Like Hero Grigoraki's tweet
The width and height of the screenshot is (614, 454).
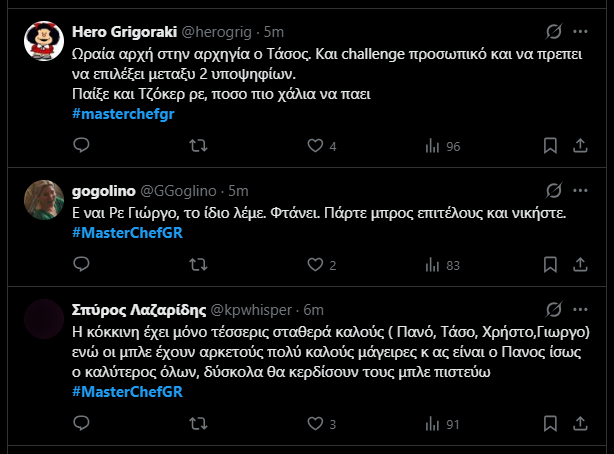point(316,146)
